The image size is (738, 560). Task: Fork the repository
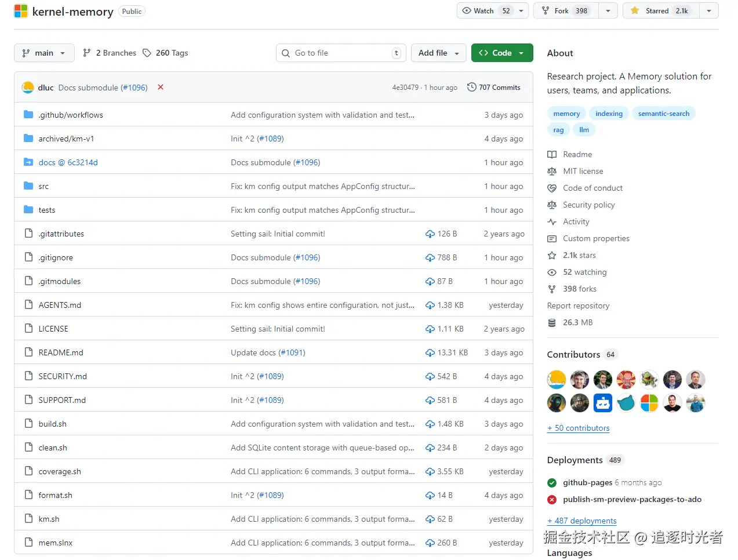[566, 10]
